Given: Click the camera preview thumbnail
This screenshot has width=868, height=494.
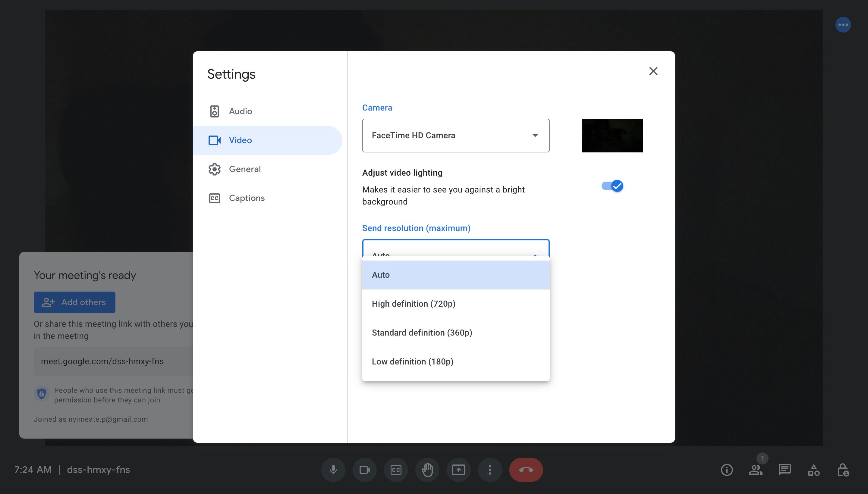Looking at the screenshot, I should click(x=612, y=135).
